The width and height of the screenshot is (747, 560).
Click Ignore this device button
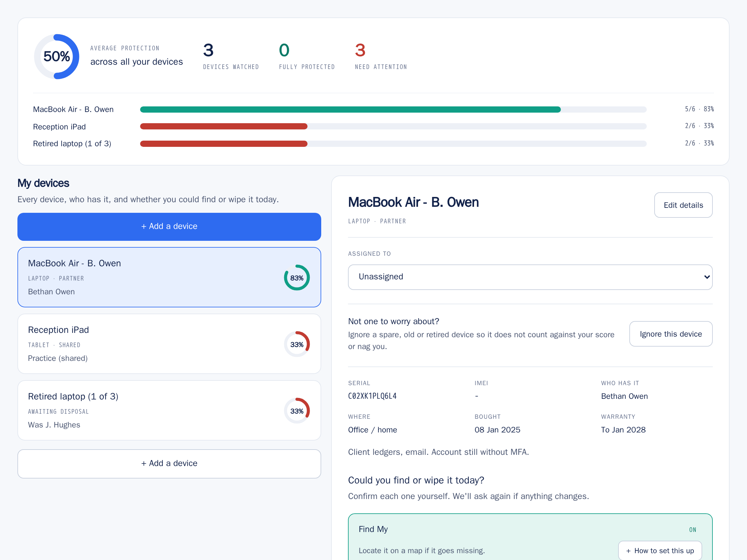click(671, 334)
